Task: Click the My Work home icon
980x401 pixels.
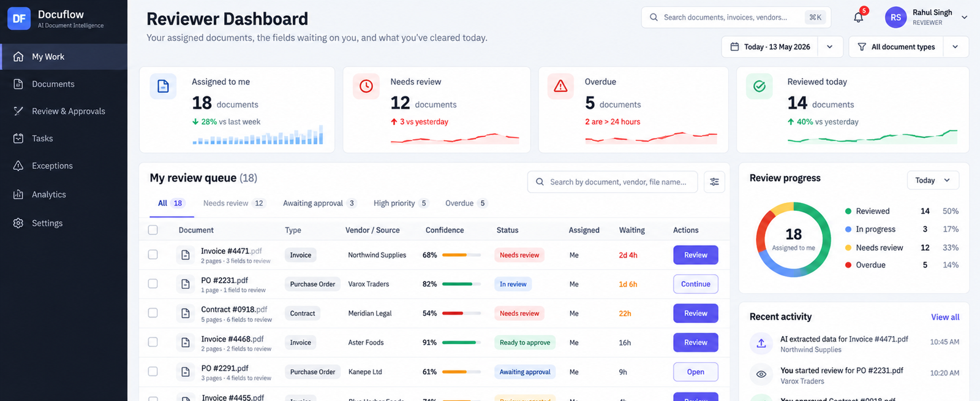Action: click(18, 56)
